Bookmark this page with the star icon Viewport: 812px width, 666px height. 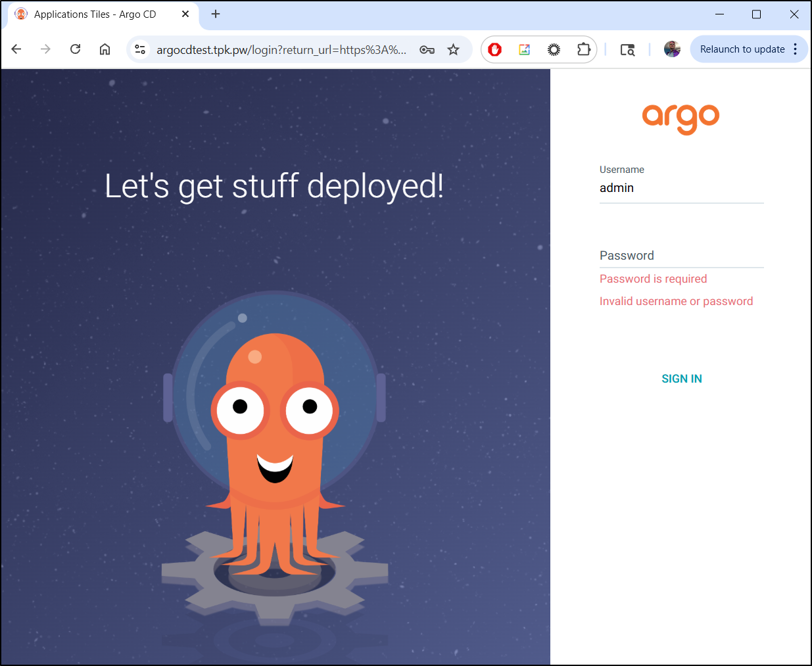[x=453, y=49]
